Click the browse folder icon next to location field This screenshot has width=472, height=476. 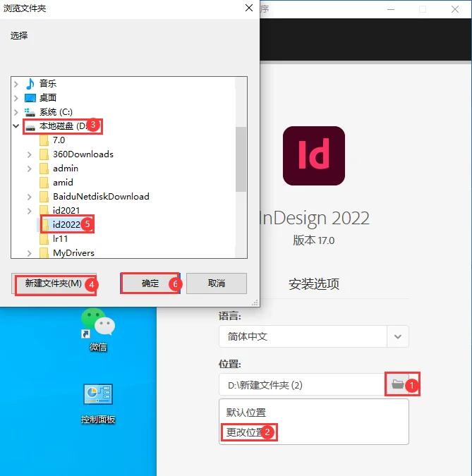pyautogui.click(x=397, y=384)
